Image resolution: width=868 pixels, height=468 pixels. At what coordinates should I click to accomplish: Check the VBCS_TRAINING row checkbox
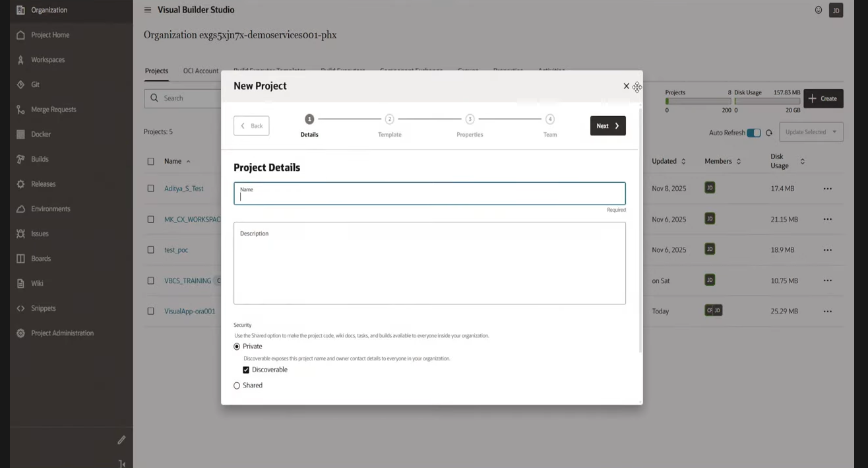[x=151, y=281]
